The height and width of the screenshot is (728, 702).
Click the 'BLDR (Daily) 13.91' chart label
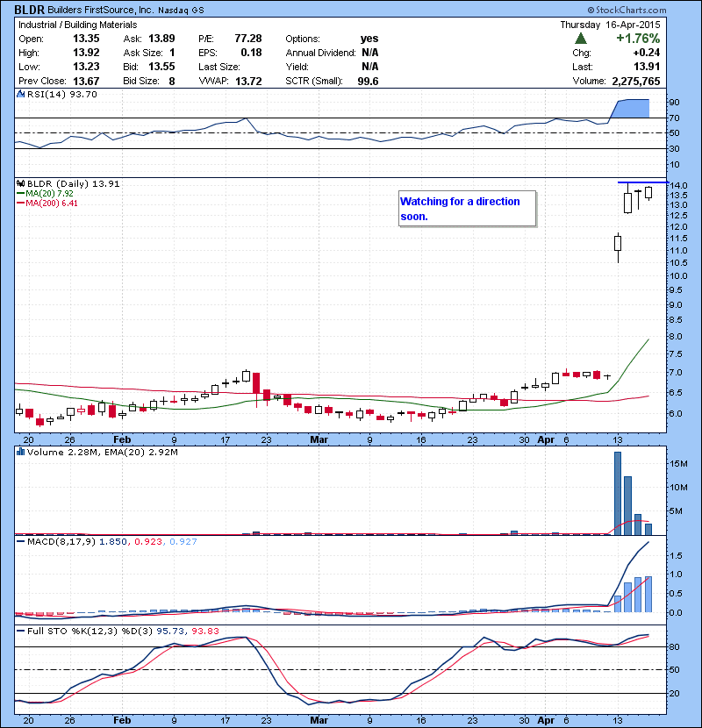74,184
